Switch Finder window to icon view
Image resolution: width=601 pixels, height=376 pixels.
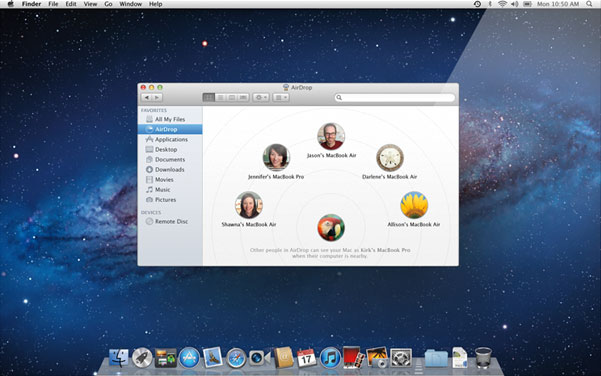[x=209, y=97]
